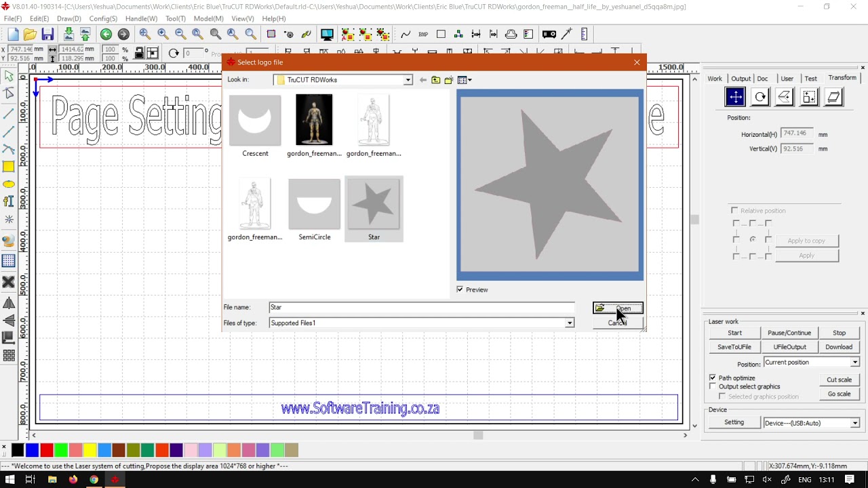
Task: Click the black X delete tool
Action: coord(9,282)
